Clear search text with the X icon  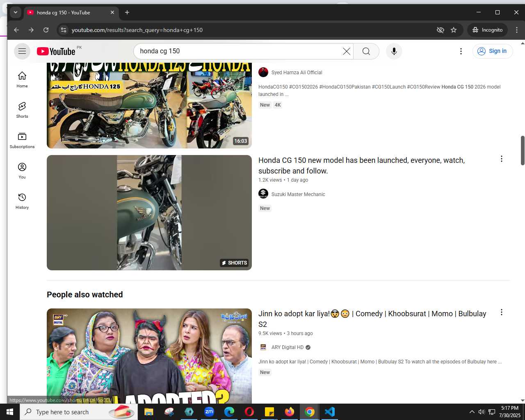point(347,51)
